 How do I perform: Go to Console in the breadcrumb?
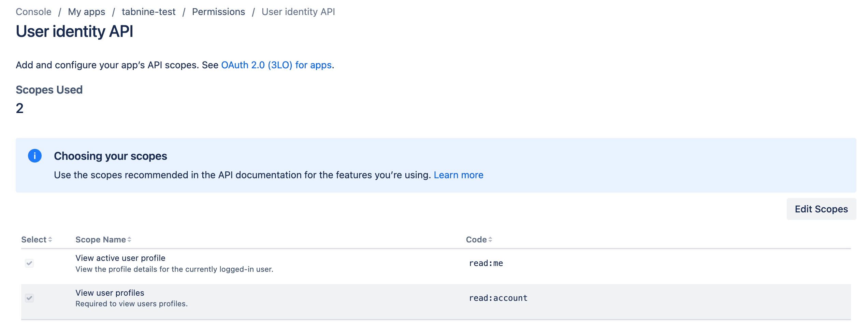click(x=33, y=12)
